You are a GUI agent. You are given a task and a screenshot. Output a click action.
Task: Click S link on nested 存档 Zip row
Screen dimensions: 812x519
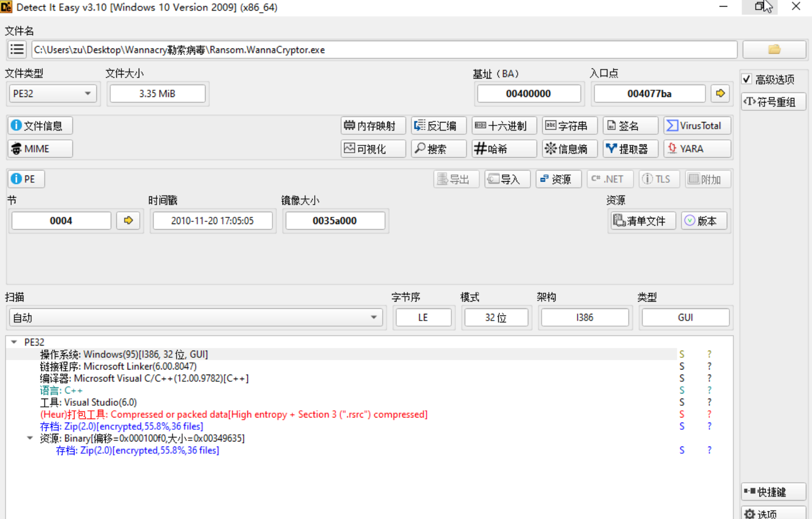coord(682,450)
